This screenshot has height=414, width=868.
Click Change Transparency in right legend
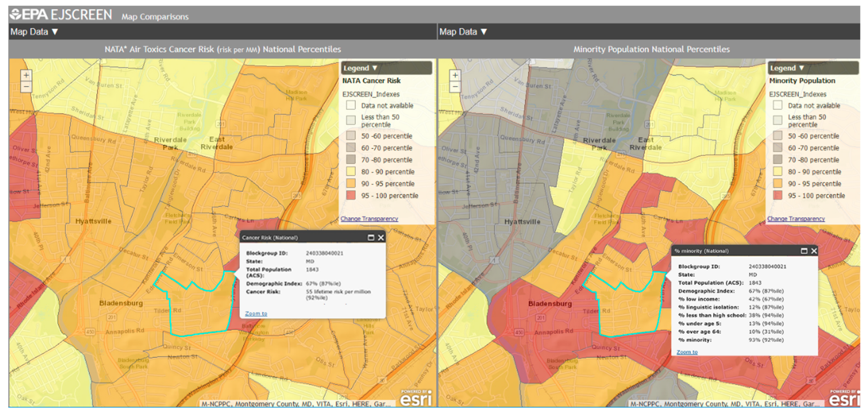[796, 219]
